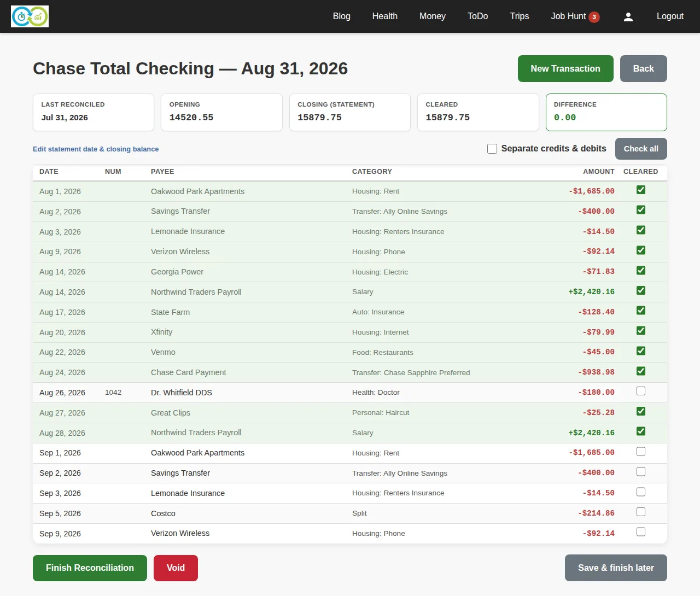700x596 pixels.
Task: Click the CATEGORY column header
Action: tap(372, 172)
